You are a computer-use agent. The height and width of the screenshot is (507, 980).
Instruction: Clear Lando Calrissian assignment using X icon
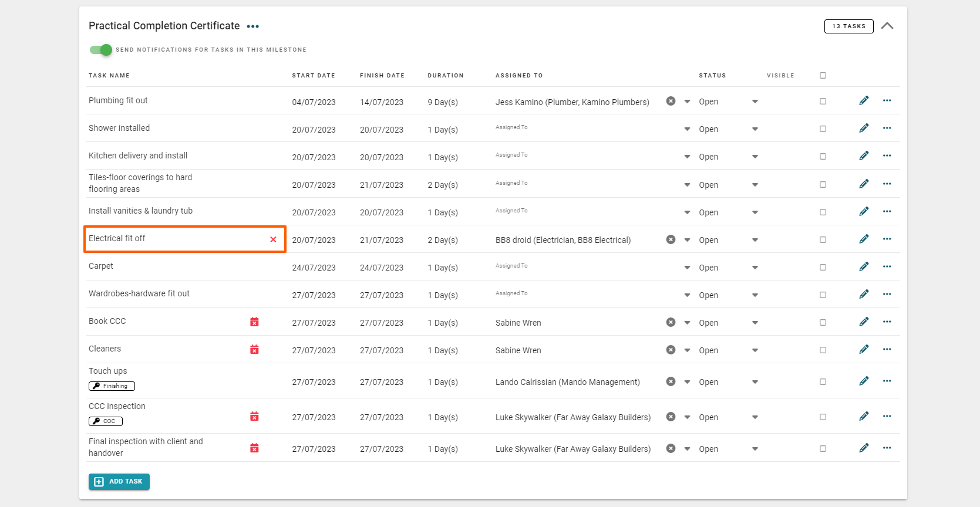coord(671,381)
